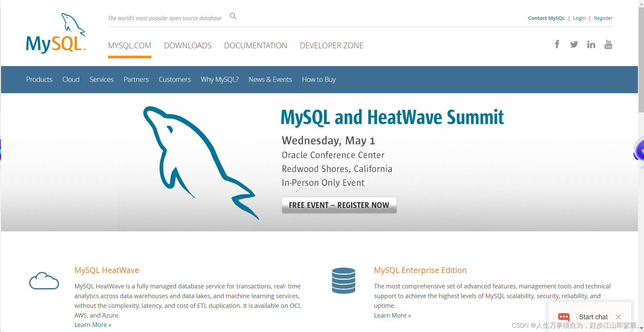644x332 pixels.
Task: Click the large dolphin banner graphic
Action: [201, 163]
